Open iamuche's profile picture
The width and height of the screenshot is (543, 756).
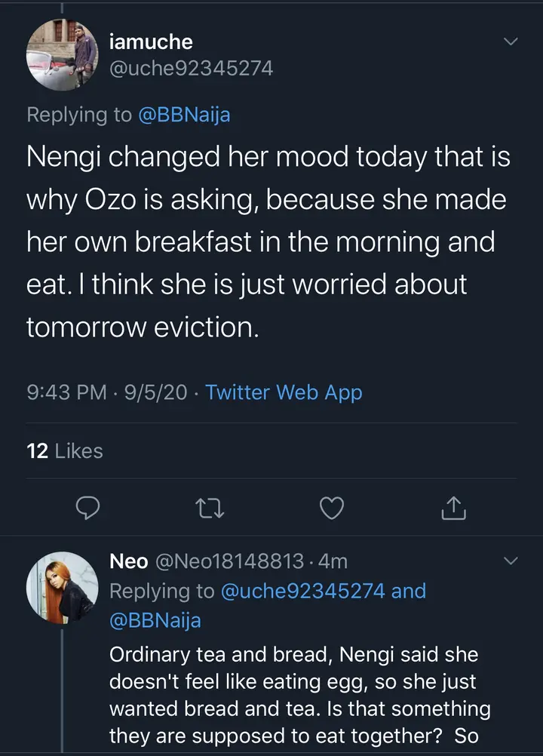(x=62, y=55)
